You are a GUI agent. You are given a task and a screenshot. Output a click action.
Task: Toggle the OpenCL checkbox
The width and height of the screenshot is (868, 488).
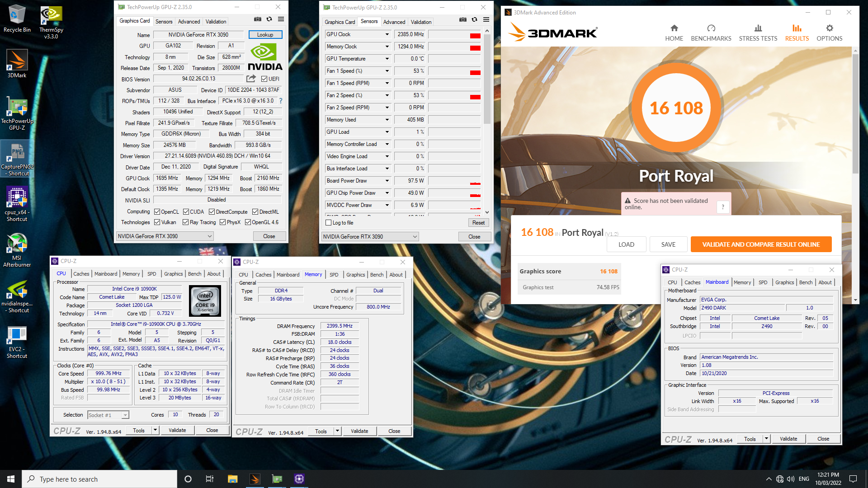click(157, 212)
